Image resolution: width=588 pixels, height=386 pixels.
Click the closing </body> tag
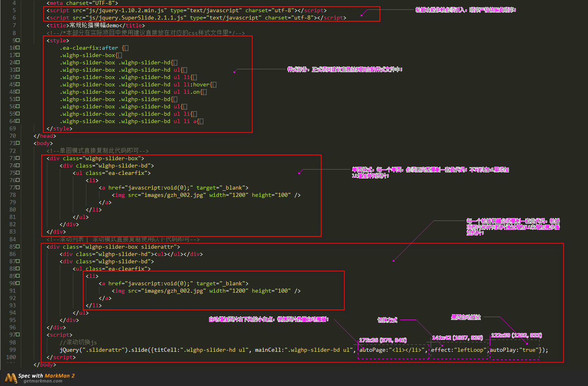tap(45, 364)
